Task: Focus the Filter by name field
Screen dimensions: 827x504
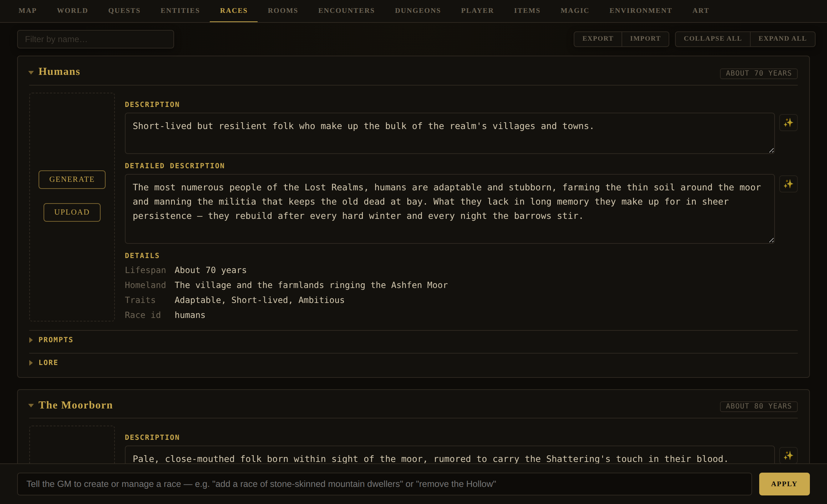Action: [96, 39]
